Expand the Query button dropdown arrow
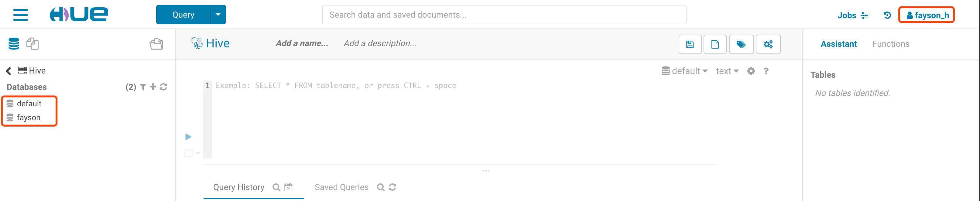 218,15
